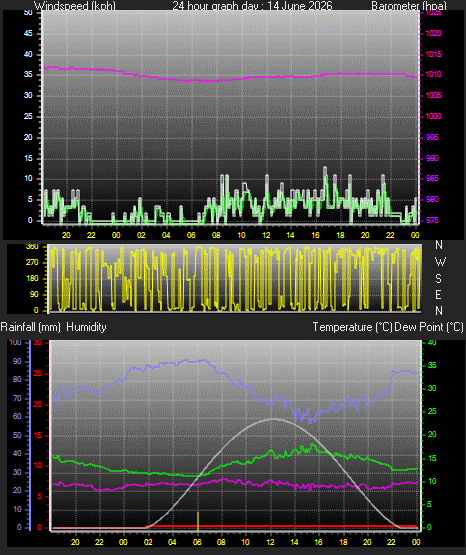Click the 270 wind direction degree label
This screenshot has width=466, height=555.
[32, 263]
